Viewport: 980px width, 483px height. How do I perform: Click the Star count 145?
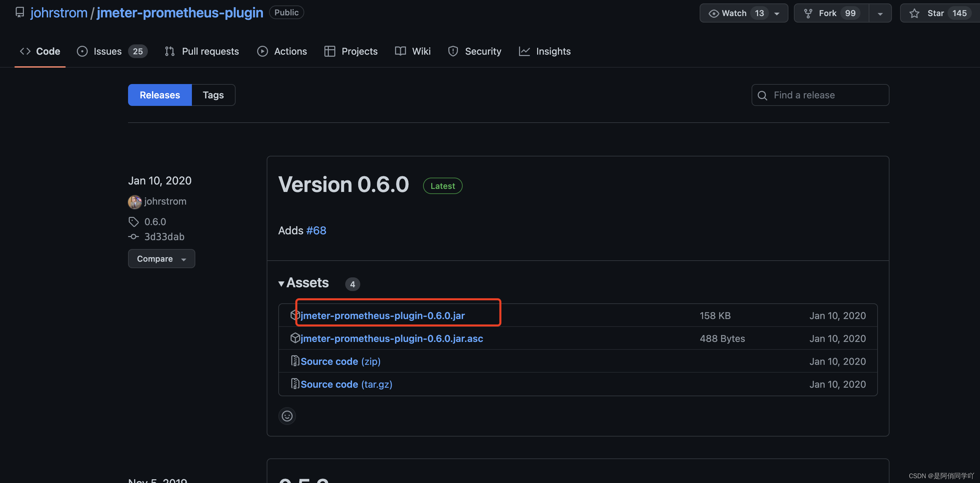[x=959, y=13]
